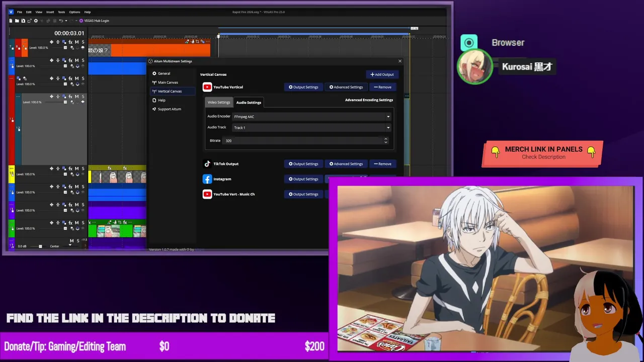The width and height of the screenshot is (644, 362).
Task: Open Output Settings for TikTok Output
Action: [303, 164]
